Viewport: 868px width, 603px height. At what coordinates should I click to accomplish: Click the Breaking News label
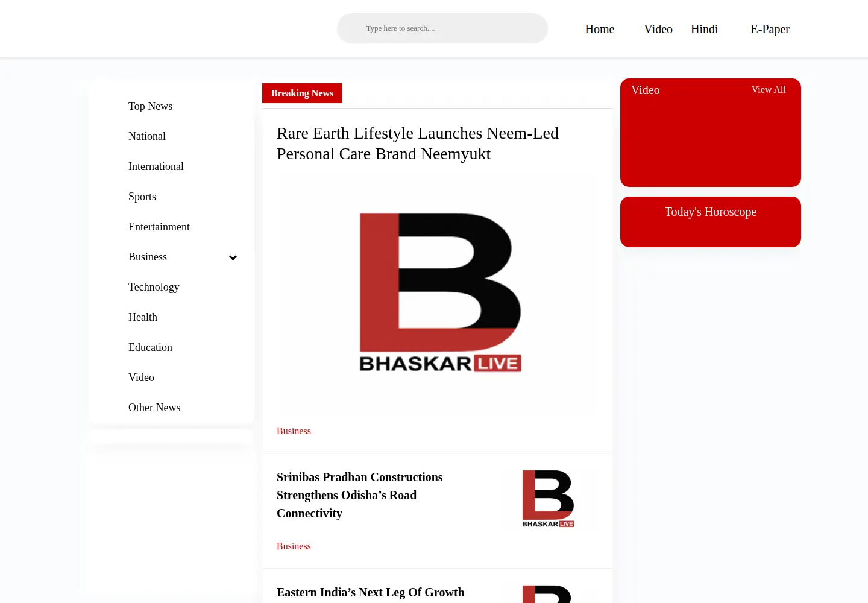click(302, 93)
